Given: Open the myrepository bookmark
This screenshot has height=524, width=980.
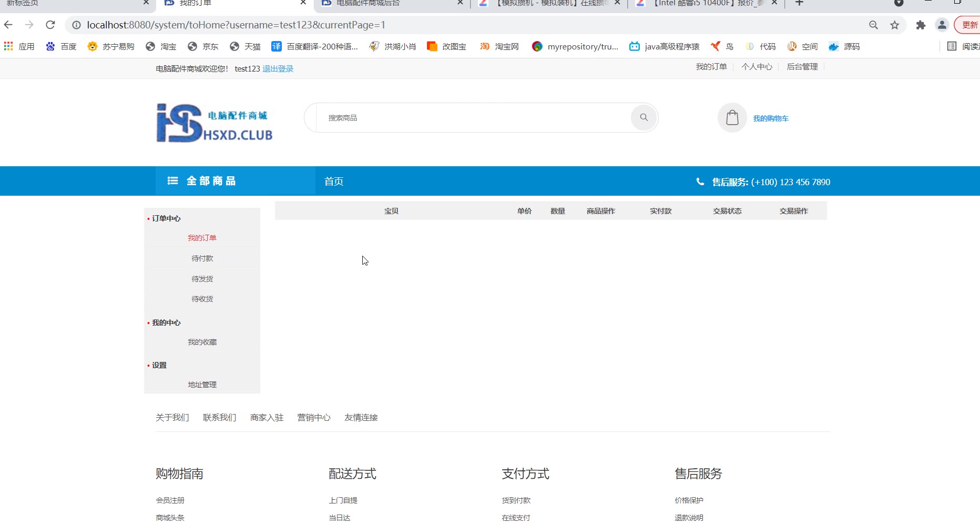Looking at the screenshot, I should tap(575, 46).
